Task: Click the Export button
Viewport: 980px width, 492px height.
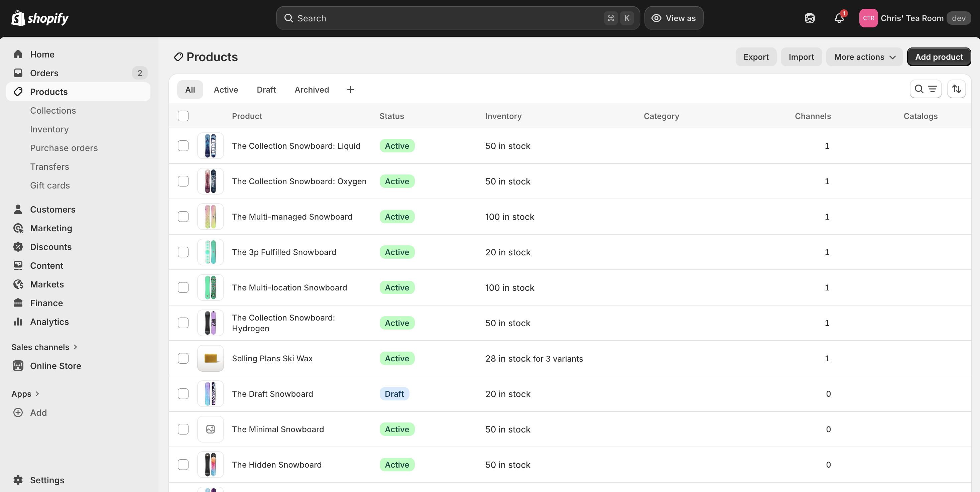Action: pyautogui.click(x=755, y=57)
